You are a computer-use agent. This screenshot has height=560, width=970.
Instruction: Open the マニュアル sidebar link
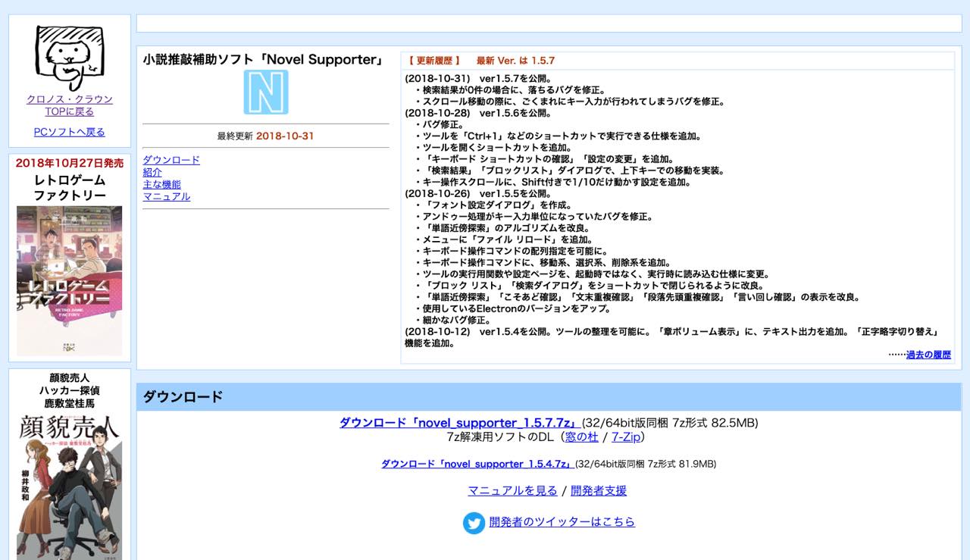(166, 196)
